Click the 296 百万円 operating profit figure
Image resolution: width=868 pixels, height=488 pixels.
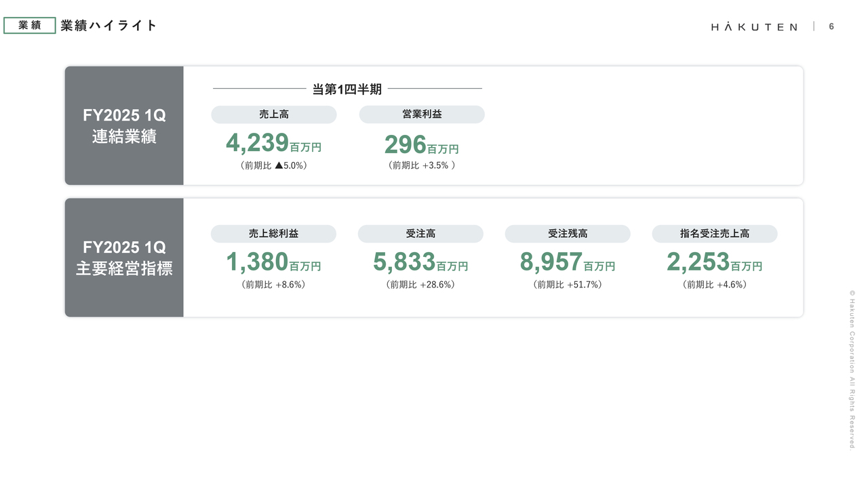[x=421, y=145]
